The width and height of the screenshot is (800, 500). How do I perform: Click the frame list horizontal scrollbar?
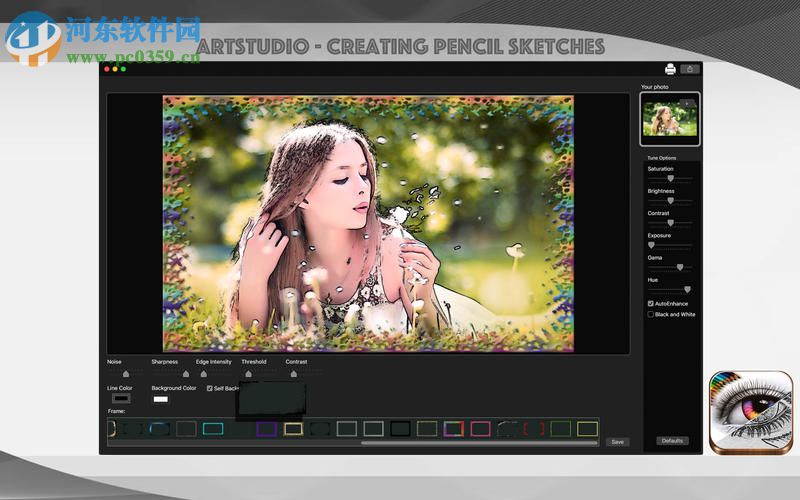[x=479, y=443]
